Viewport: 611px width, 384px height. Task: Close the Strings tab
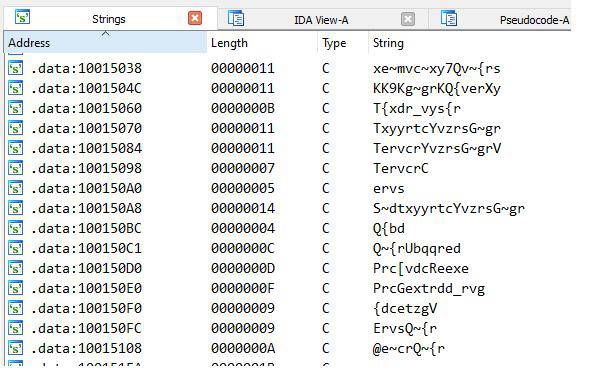tap(195, 18)
